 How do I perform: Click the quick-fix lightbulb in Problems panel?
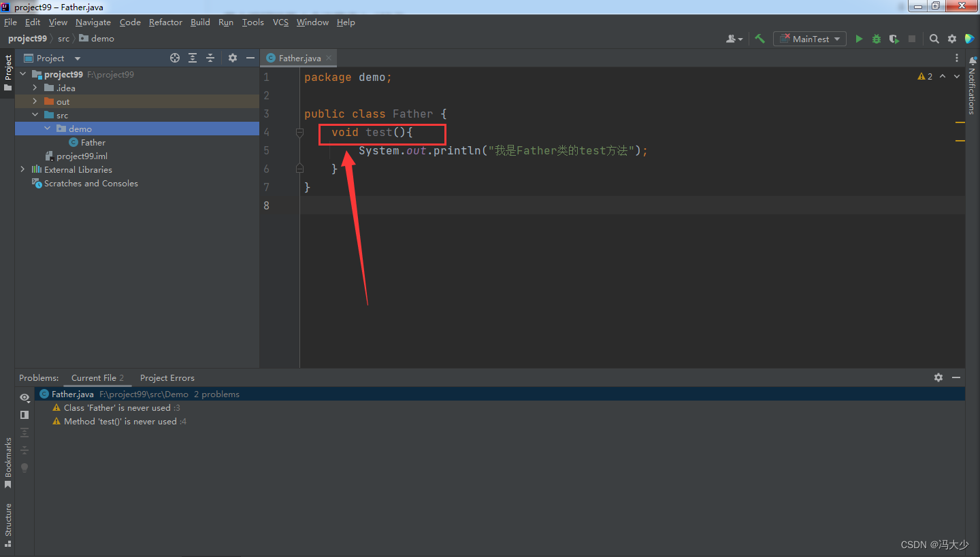pyautogui.click(x=24, y=468)
